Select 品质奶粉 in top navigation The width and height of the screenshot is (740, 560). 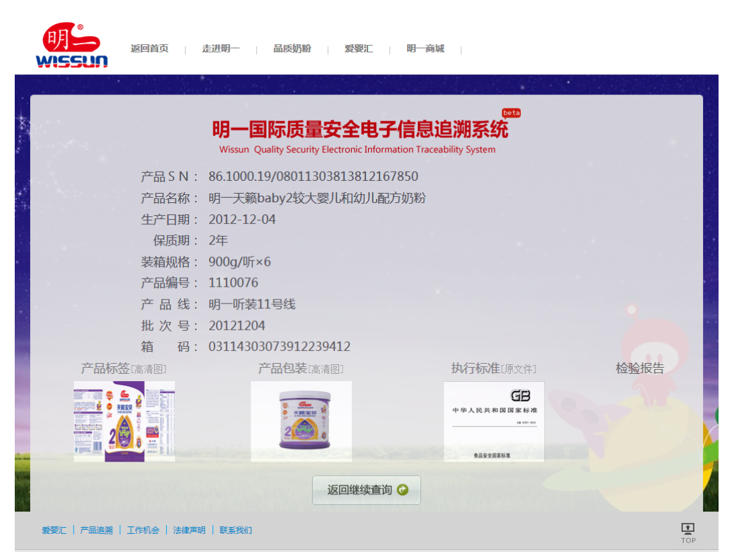click(x=292, y=49)
